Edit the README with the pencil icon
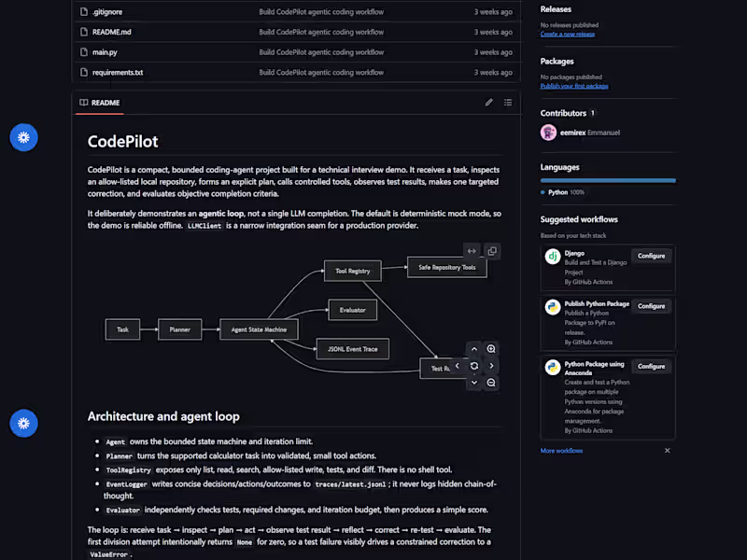 (488, 103)
